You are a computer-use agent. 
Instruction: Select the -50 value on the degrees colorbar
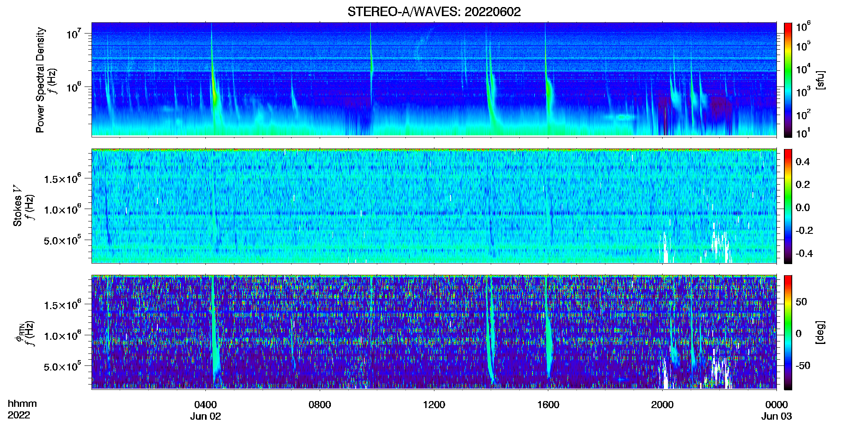click(x=803, y=365)
